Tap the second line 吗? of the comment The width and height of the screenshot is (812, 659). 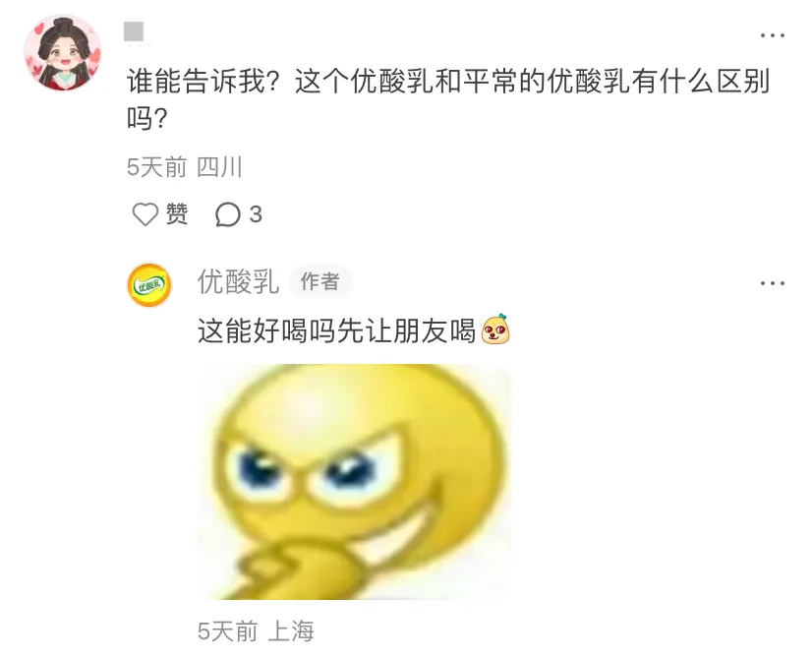(x=147, y=118)
